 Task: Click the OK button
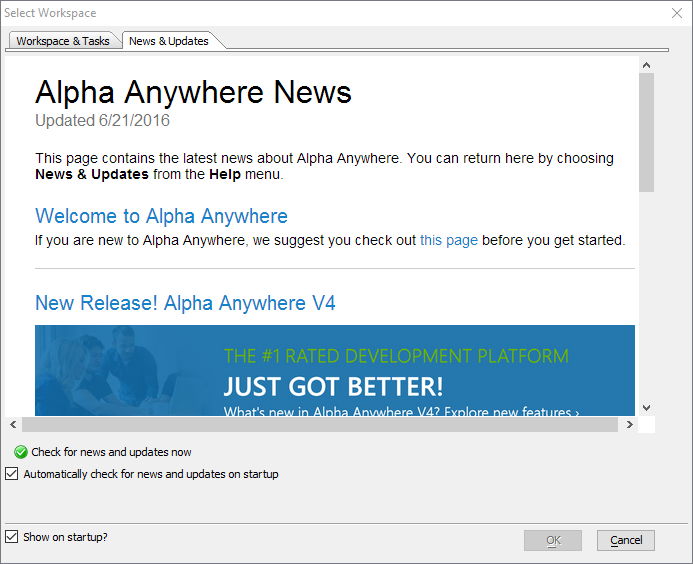click(552, 540)
